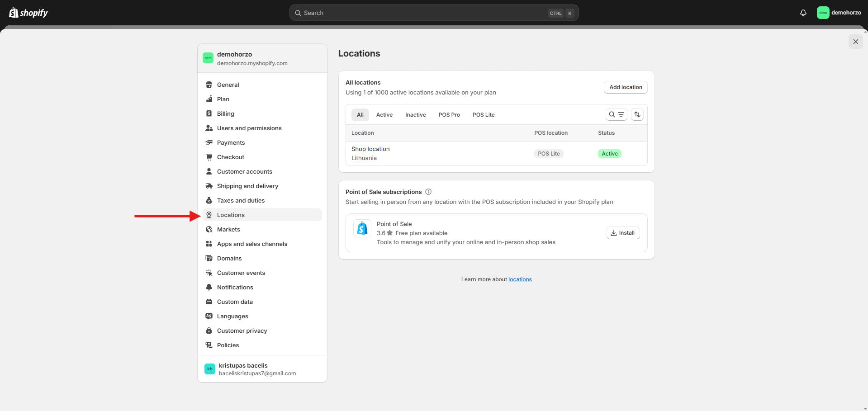Click the info icon beside Point of Sale subscriptions

click(428, 192)
